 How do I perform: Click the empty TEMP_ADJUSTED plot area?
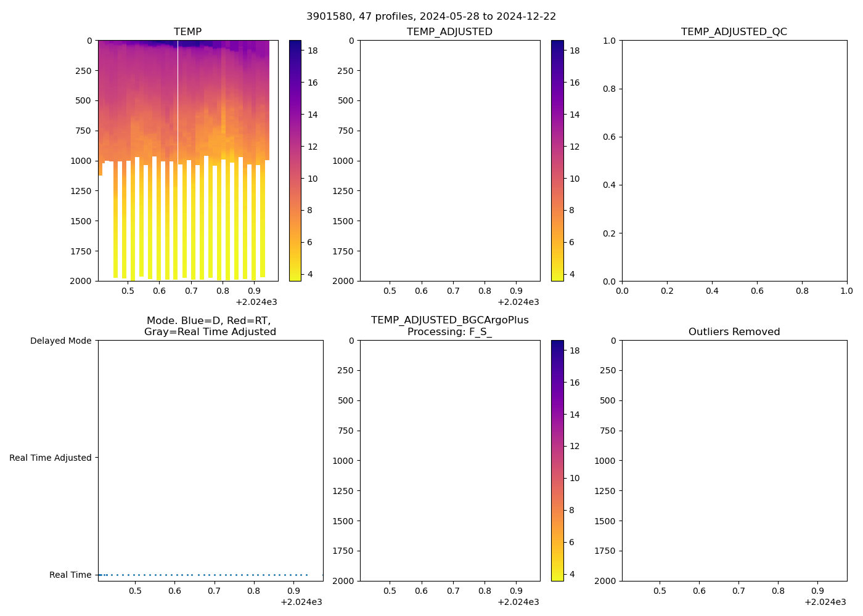[450, 160]
